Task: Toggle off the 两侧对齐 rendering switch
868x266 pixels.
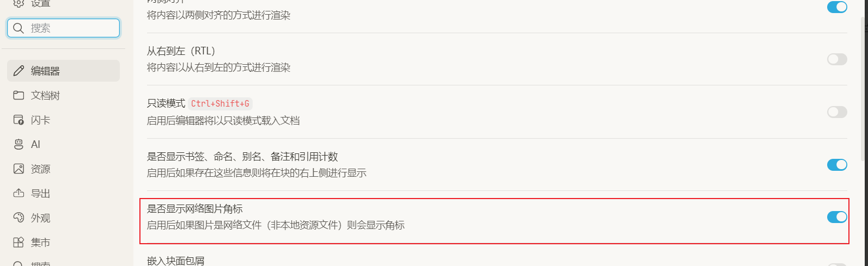Action: (x=837, y=7)
